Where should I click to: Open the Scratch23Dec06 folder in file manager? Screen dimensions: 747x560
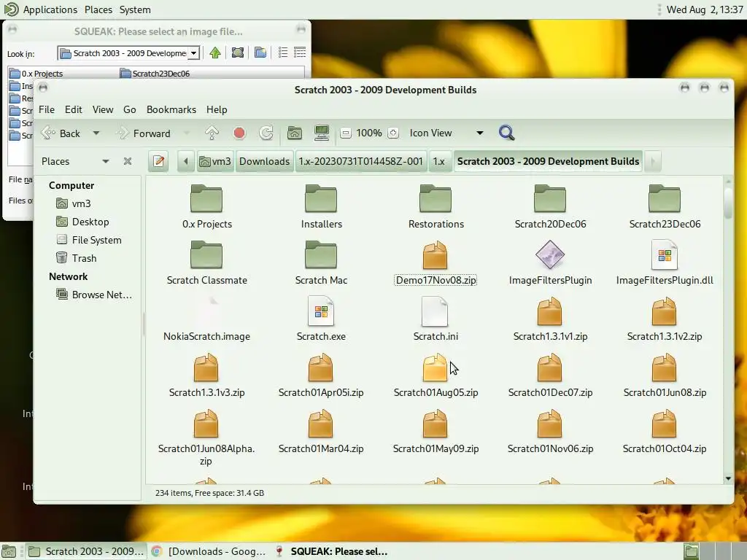(x=665, y=198)
